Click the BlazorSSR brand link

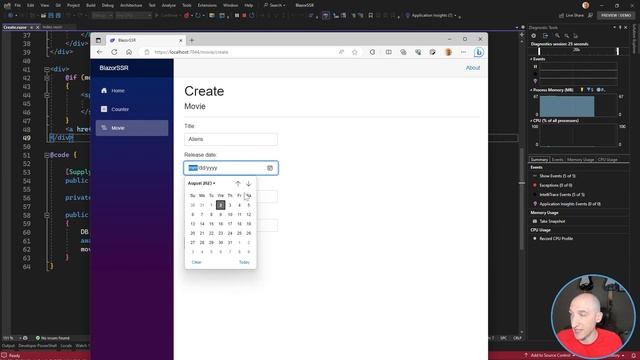click(114, 68)
